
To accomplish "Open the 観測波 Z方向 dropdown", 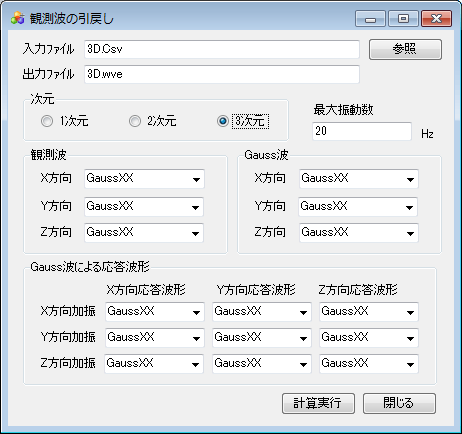I will tap(144, 233).
